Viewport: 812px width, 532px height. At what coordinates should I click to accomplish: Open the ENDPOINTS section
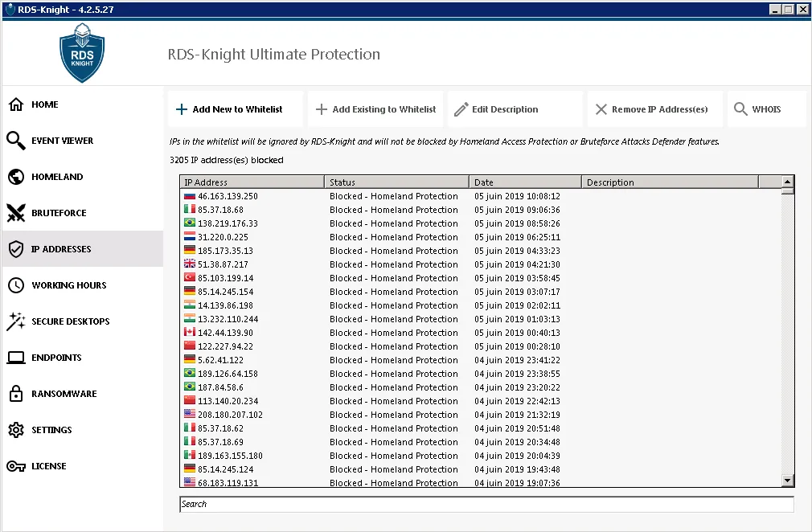click(82, 358)
